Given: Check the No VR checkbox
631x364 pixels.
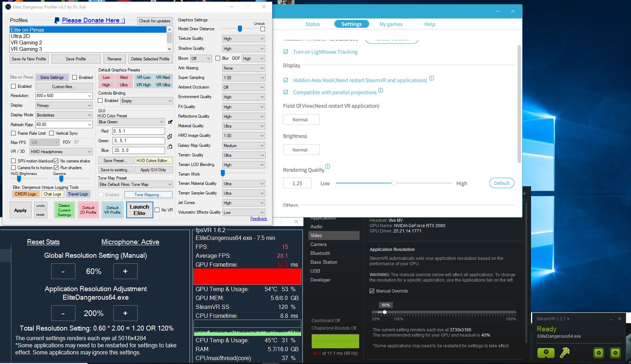Looking at the screenshot, I should [157, 210].
